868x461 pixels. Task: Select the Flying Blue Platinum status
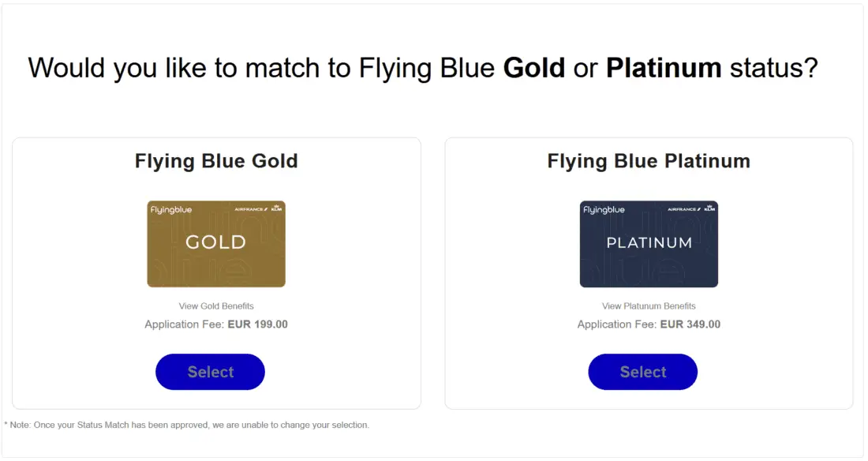(x=642, y=372)
